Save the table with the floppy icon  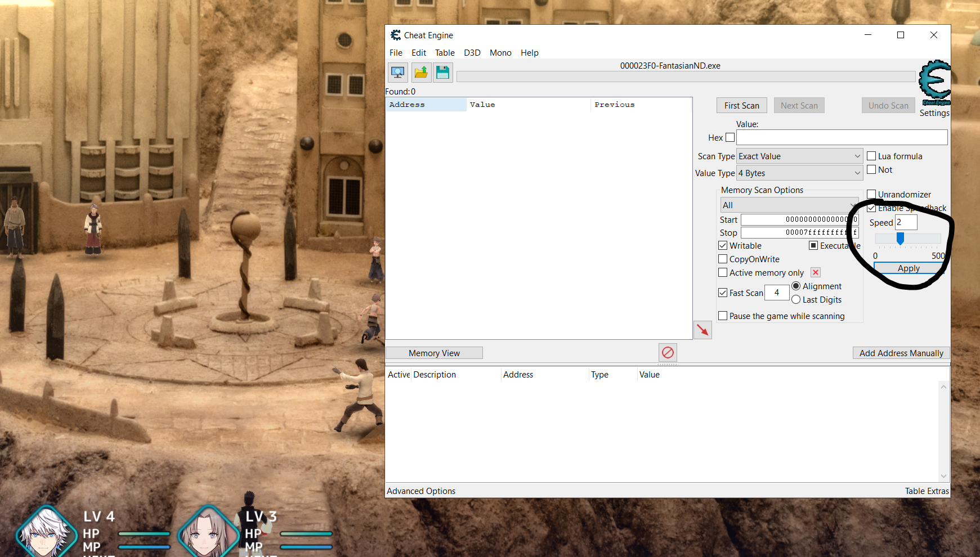[443, 72]
